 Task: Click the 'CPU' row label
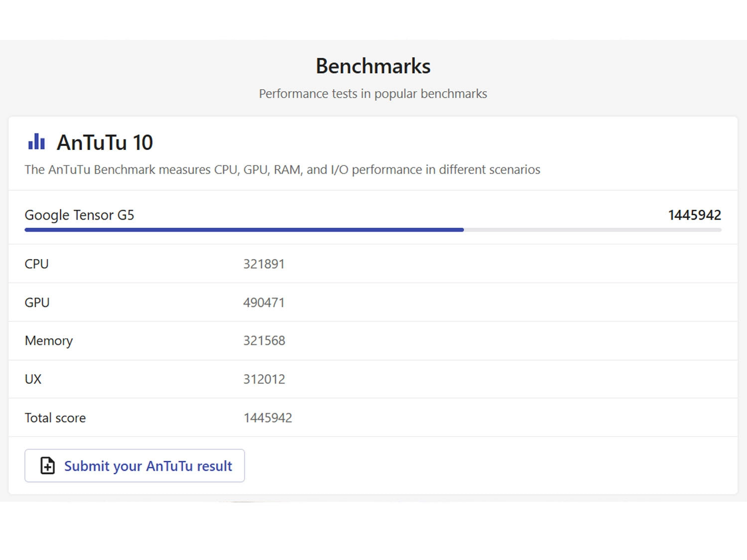[37, 264]
